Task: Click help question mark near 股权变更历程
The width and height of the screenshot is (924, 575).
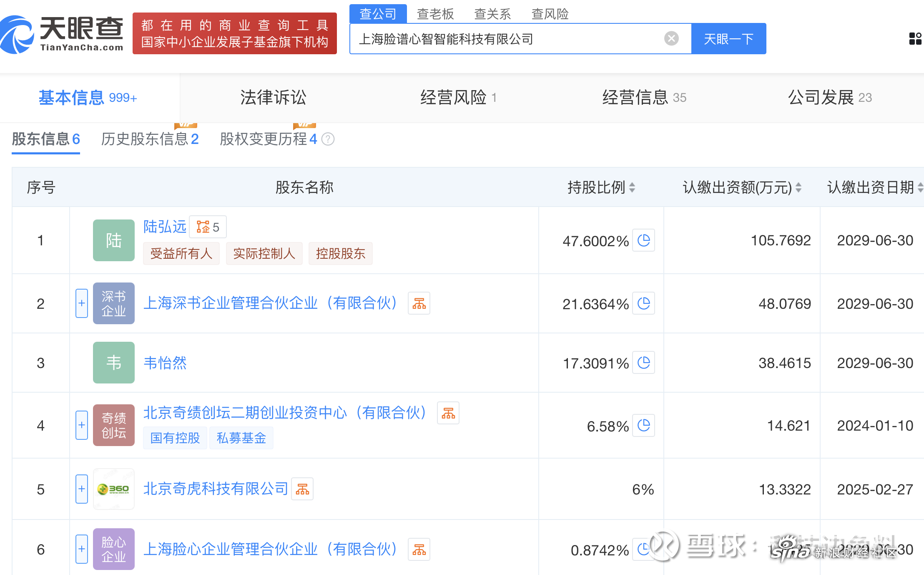Action: click(x=328, y=139)
